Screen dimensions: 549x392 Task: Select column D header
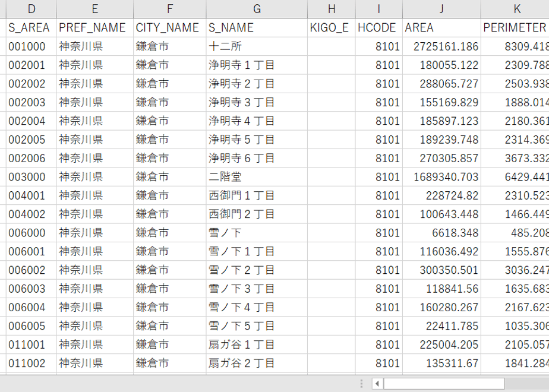point(31,9)
